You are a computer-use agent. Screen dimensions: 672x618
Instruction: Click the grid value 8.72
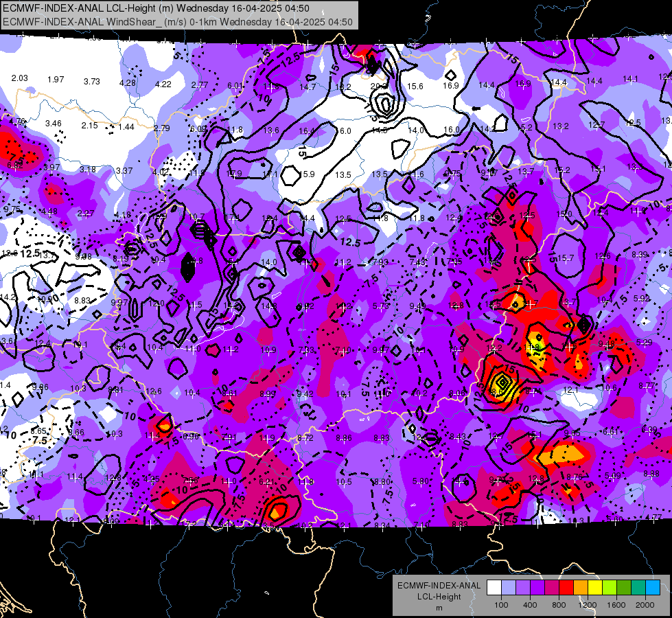305,438
